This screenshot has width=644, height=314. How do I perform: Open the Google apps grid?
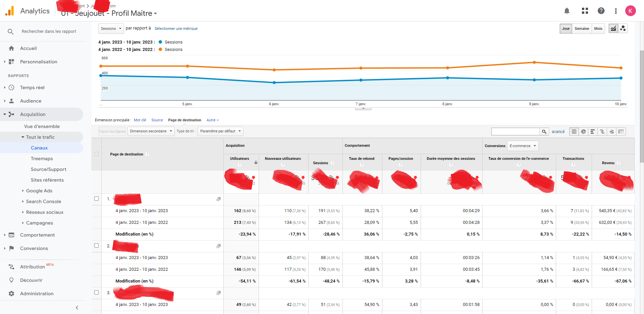pos(585,11)
